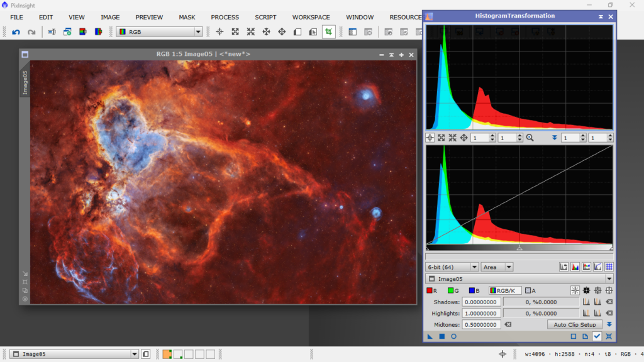Click the Shadows value input field
Viewport: 644px width, 362px height.
point(481,302)
